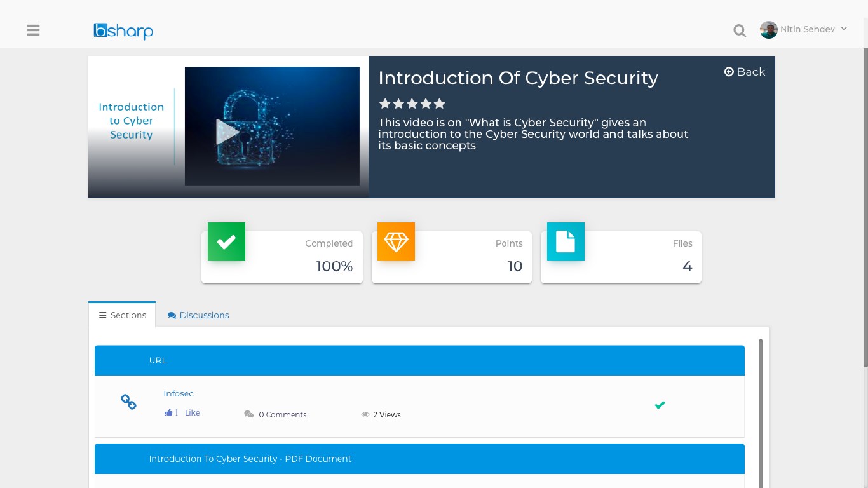
Task: Rate the course five stars
Action: (x=440, y=104)
